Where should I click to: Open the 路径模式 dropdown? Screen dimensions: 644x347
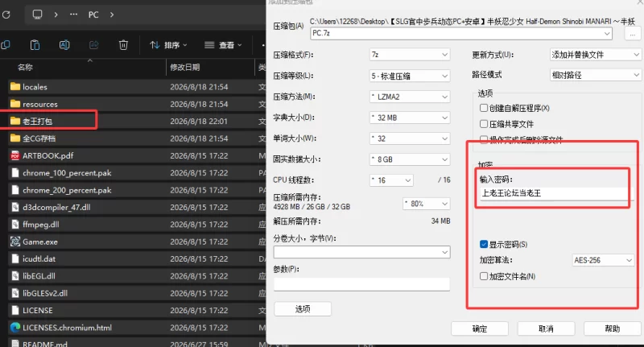coord(596,75)
